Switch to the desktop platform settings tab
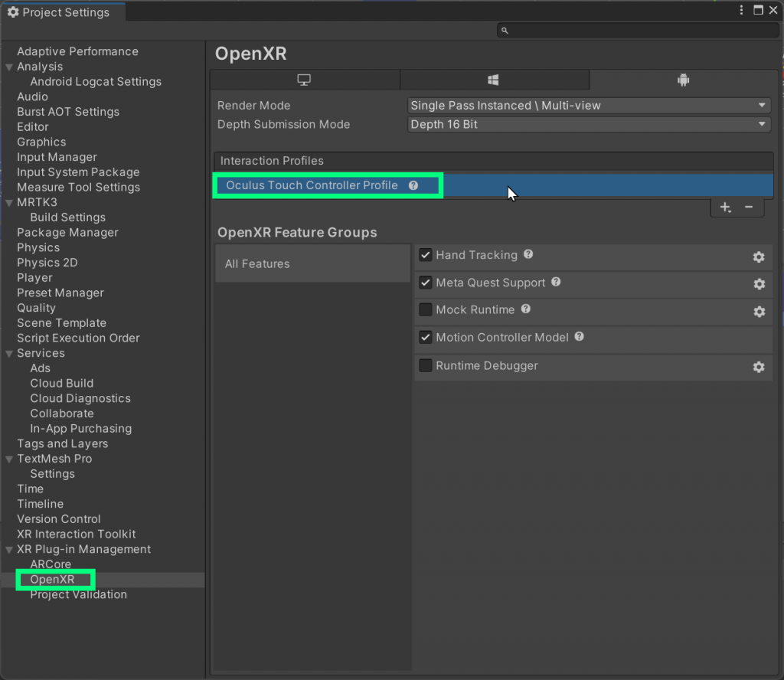The width and height of the screenshot is (784, 680). (304, 79)
